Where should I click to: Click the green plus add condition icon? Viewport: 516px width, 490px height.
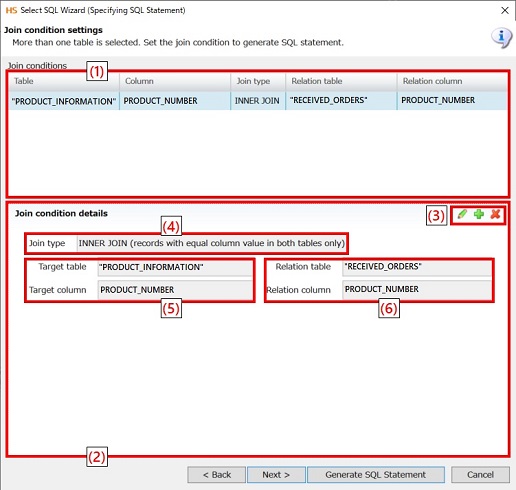tap(479, 214)
